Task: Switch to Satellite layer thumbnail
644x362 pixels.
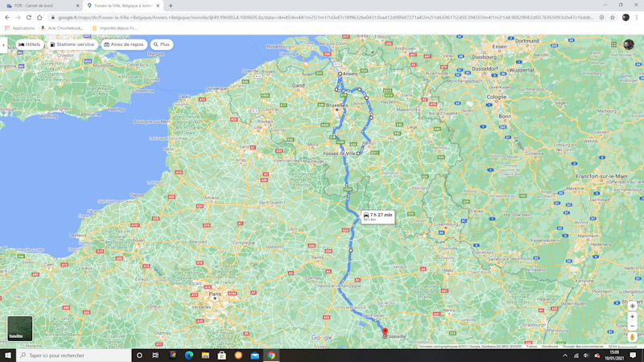Action: (19, 328)
